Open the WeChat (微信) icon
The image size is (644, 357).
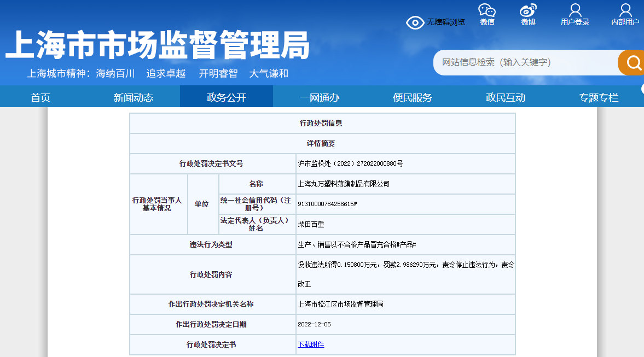click(487, 10)
